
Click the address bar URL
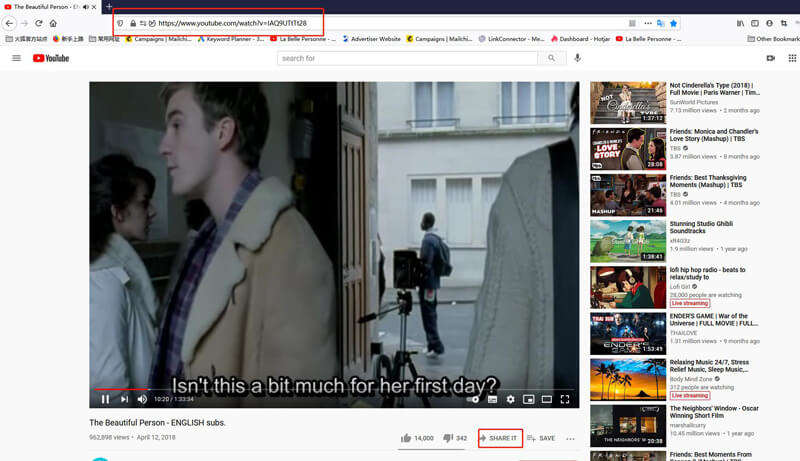(233, 23)
